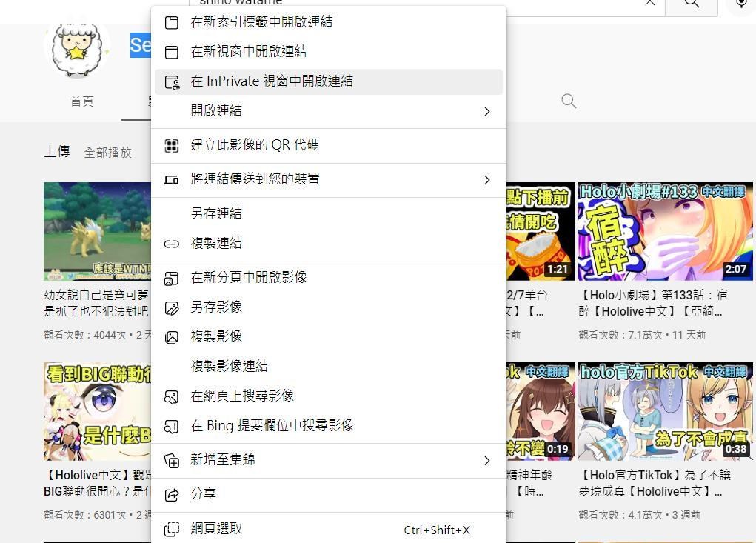Viewport: 756px width, 543px height.
Task: Select 建立此影像的 QR 代碼
Action: pos(329,146)
